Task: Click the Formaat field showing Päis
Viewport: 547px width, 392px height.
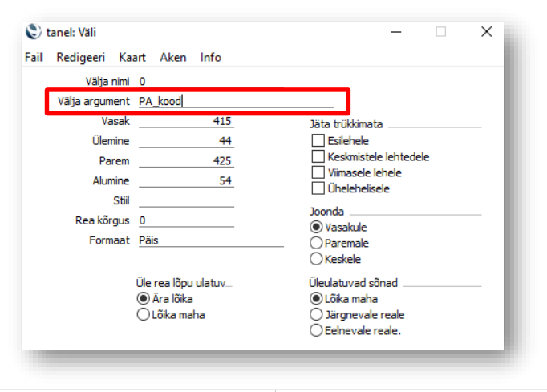Action: [x=211, y=240]
